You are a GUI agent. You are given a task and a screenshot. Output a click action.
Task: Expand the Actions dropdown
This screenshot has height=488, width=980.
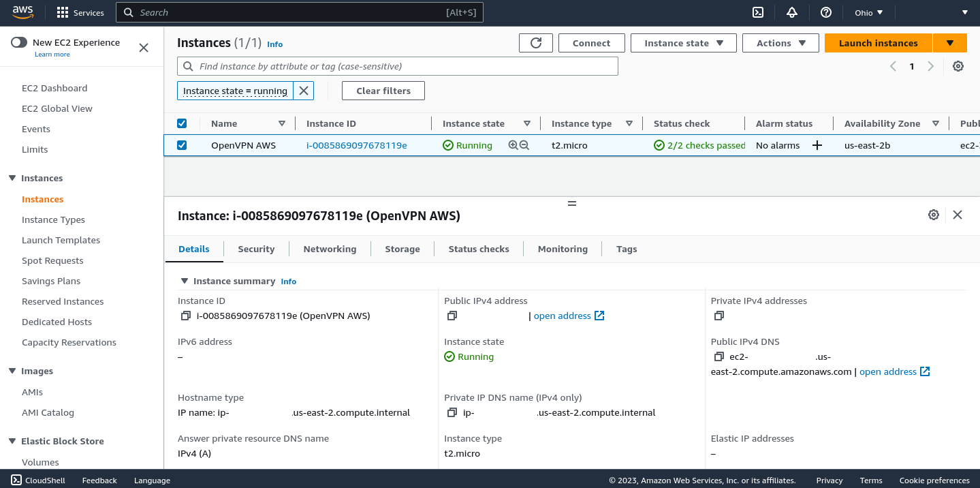[x=780, y=42]
